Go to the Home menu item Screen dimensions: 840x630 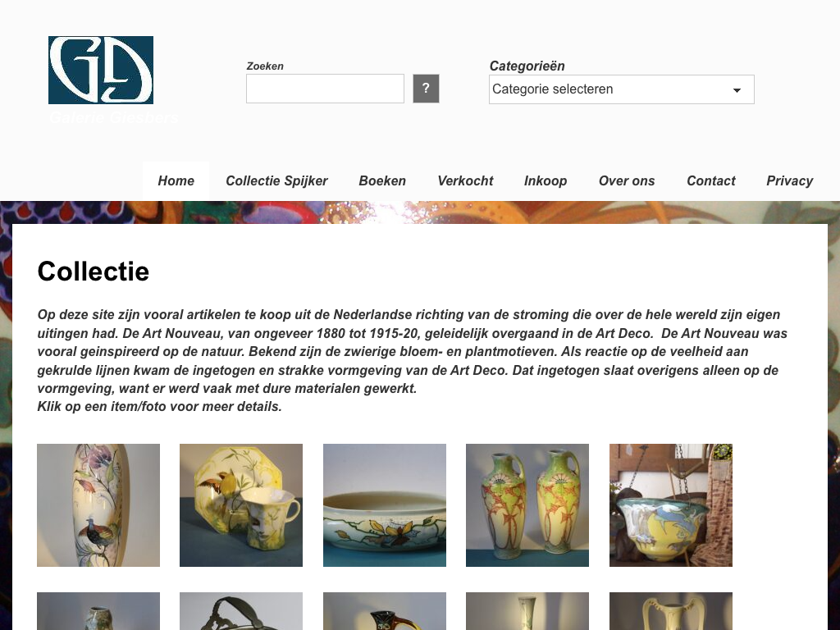[176, 181]
